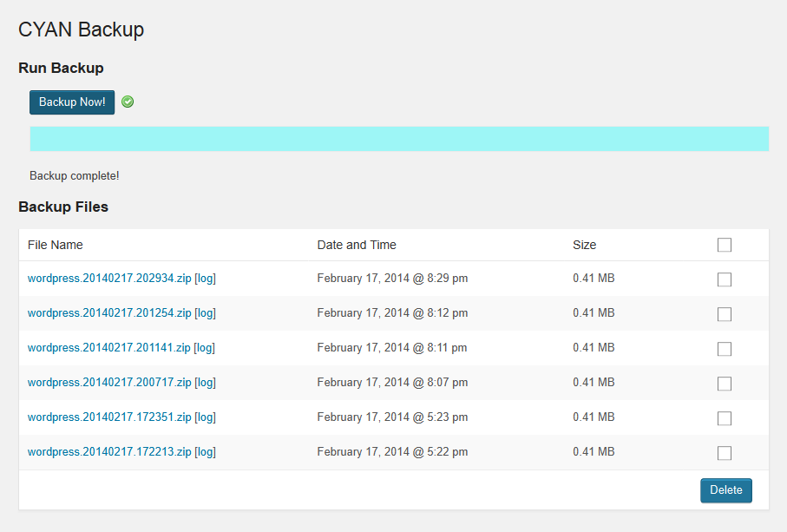View [log] of wordpress.20140217.200717.zip
Image resolution: width=787 pixels, height=532 pixels.
pyautogui.click(x=206, y=382)
